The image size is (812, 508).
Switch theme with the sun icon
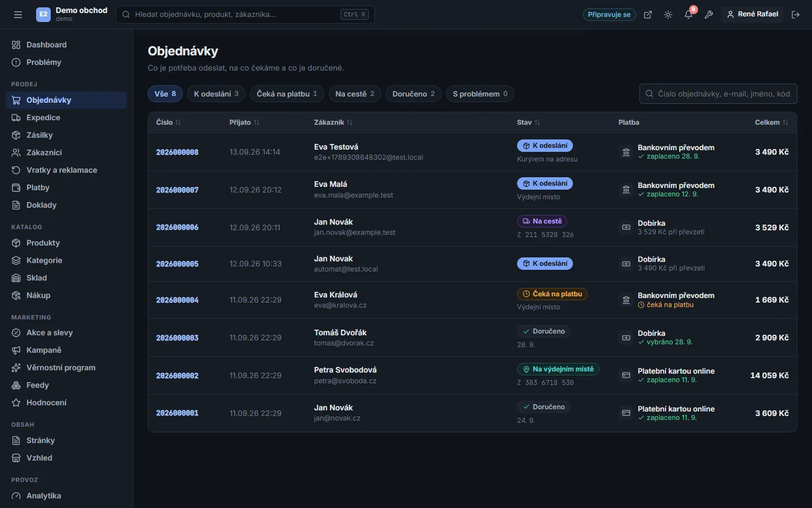pyautogui.click(x=668, y=15)
